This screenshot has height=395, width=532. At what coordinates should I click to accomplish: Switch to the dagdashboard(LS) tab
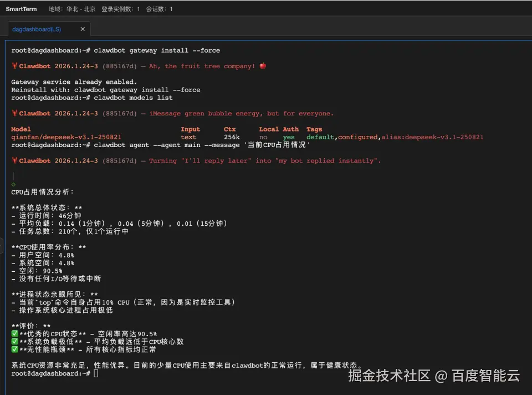pyautogui.click(x=37, y=29)
